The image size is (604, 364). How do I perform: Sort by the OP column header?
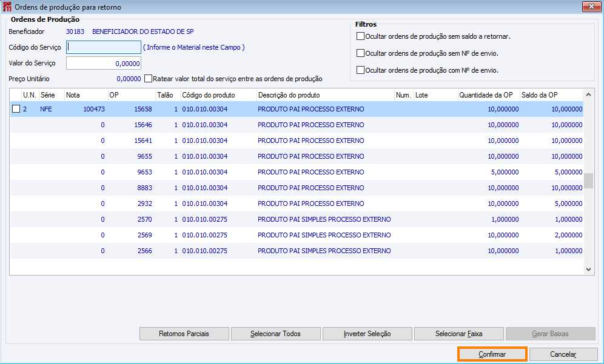(132, 95)
